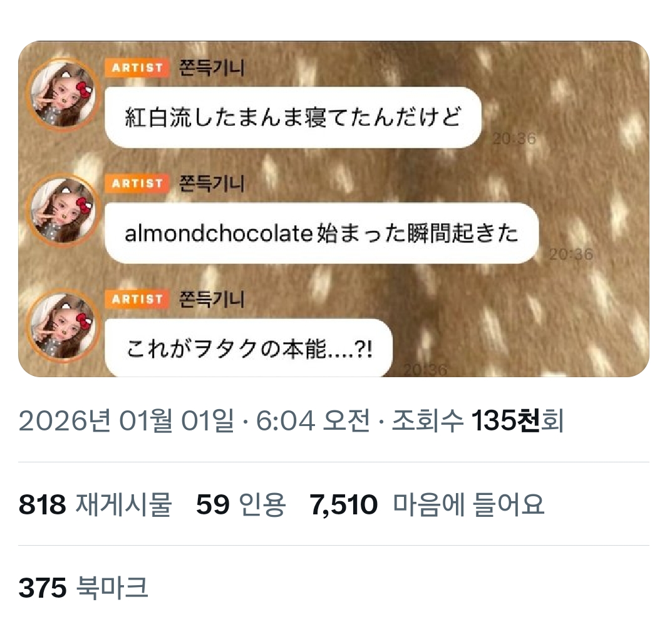
Task: Tap the almondchocolate message bubble
Action: 322,233
